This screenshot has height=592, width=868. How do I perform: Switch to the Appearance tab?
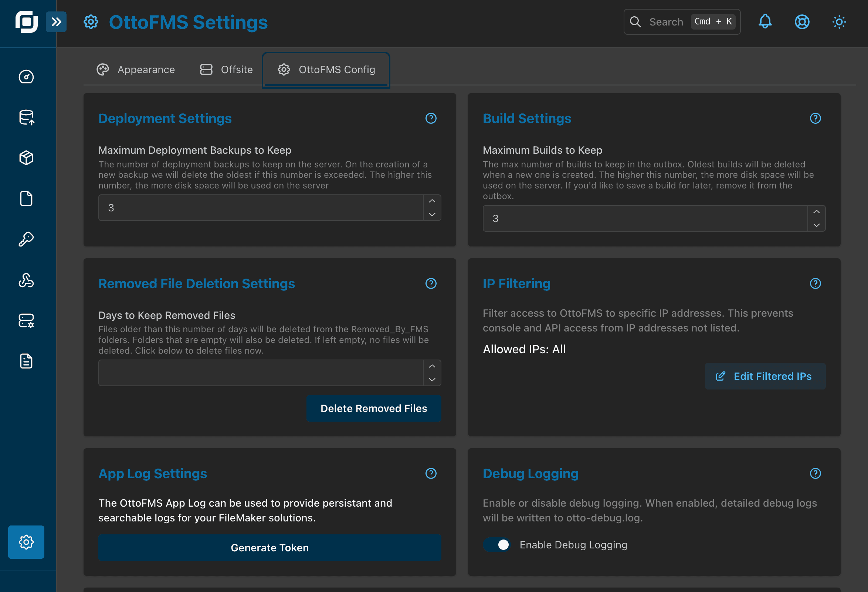[x=136, y=69]
